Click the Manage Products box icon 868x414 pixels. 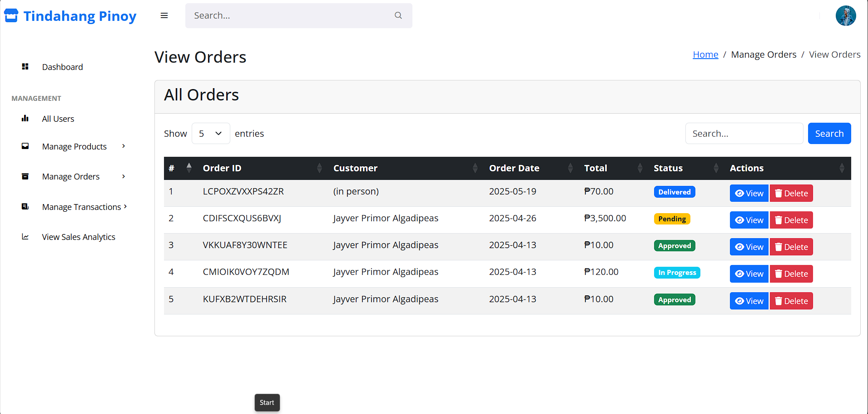[x=25, y=146]
